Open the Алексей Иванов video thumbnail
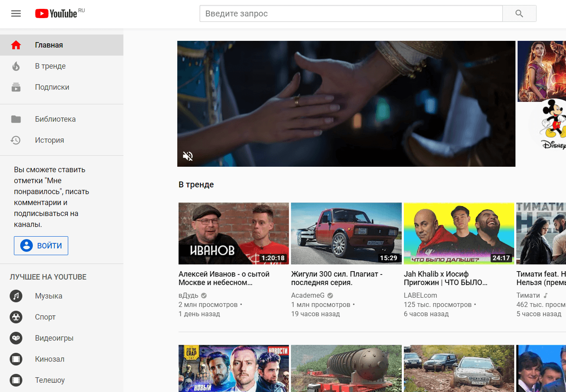The height and width of the screenshot is (392, 566). (x=233, y=233)
